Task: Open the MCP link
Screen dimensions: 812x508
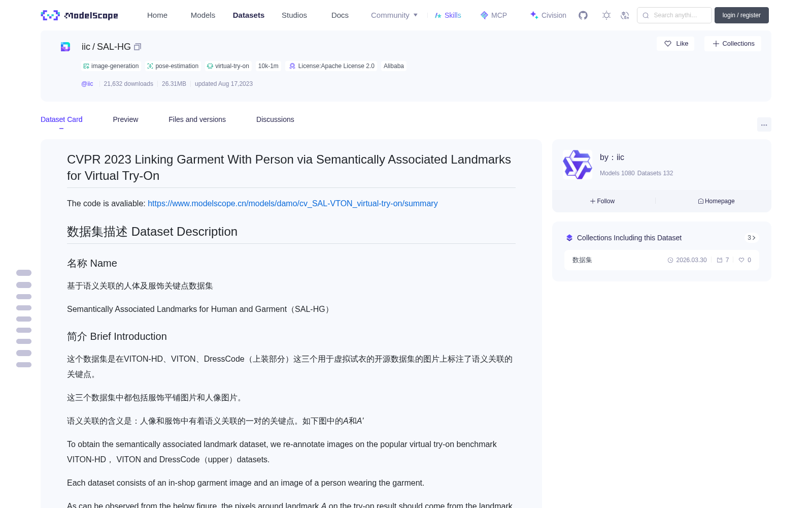Action: coord(494,15)
